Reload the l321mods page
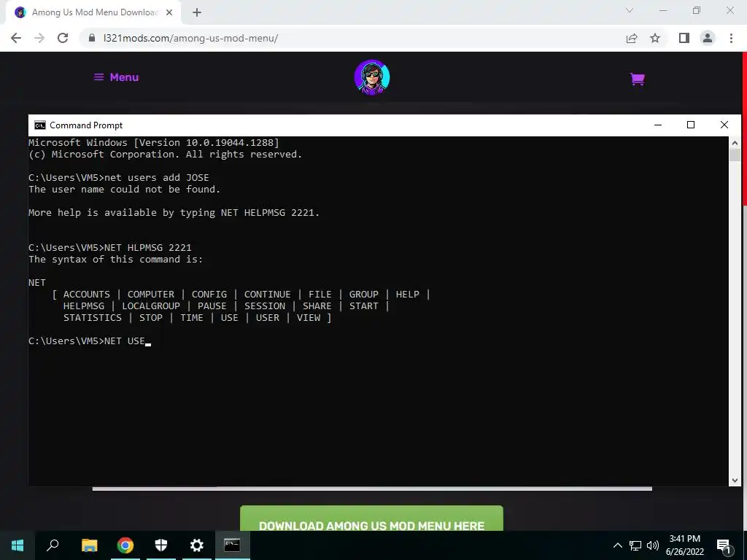747x560 pixels. [63, 38]
